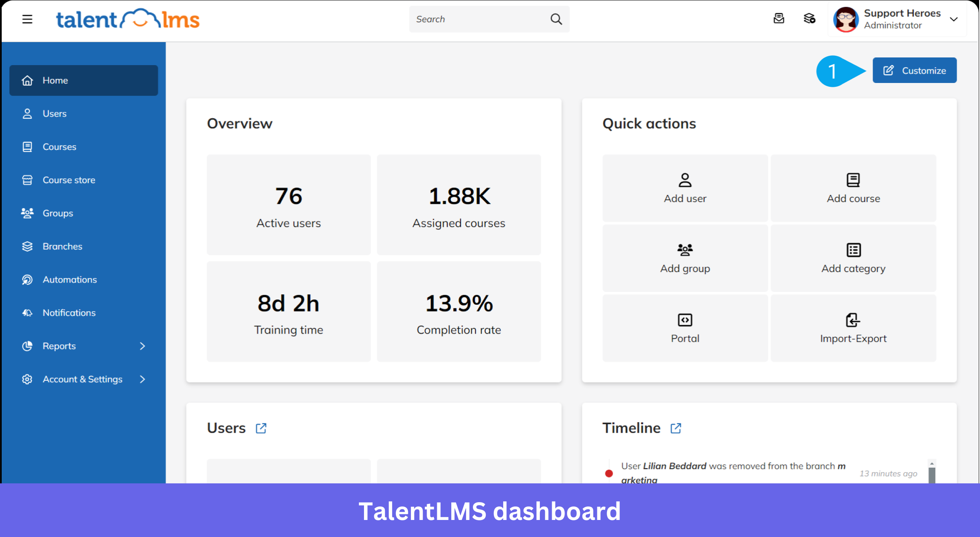Open Groups in the sidebar
980x537 pixels.
tap(83, 213)
